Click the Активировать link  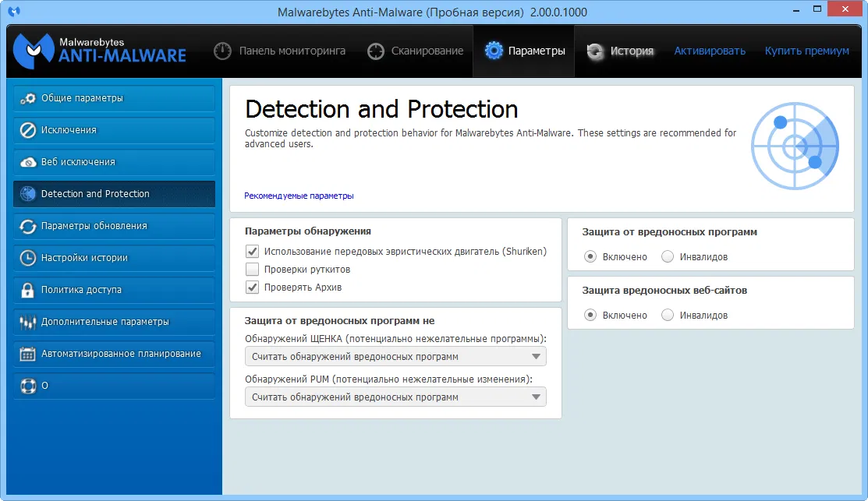pyautogui.click(x=710, y=51)
